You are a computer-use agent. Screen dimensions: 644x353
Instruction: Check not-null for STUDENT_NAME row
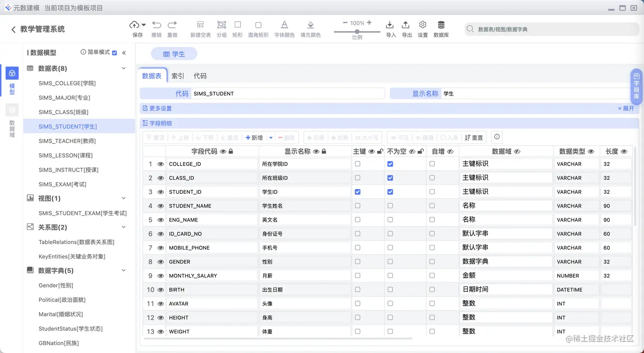pos(390,206)
